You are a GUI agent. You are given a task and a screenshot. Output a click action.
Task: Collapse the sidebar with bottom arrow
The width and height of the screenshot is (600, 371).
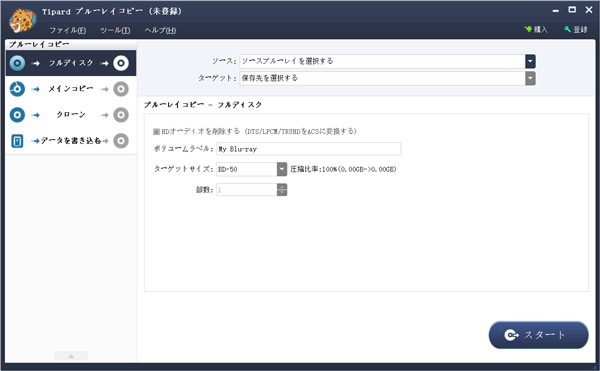(71, 356)
